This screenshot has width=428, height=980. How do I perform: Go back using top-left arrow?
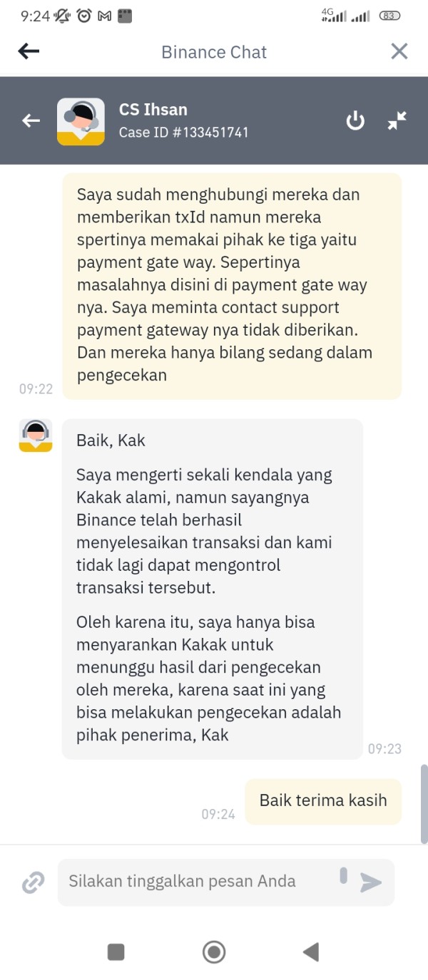29,51
